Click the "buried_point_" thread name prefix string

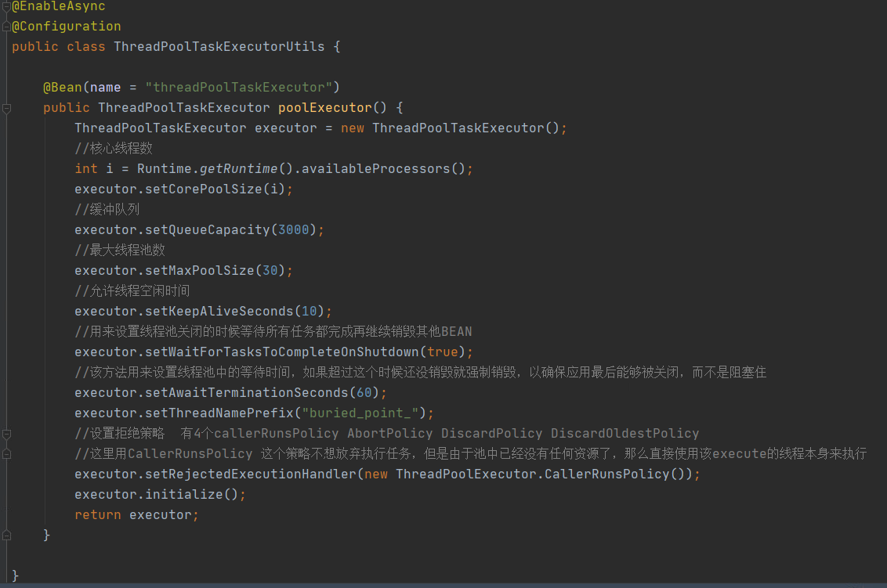pos(364,413)
